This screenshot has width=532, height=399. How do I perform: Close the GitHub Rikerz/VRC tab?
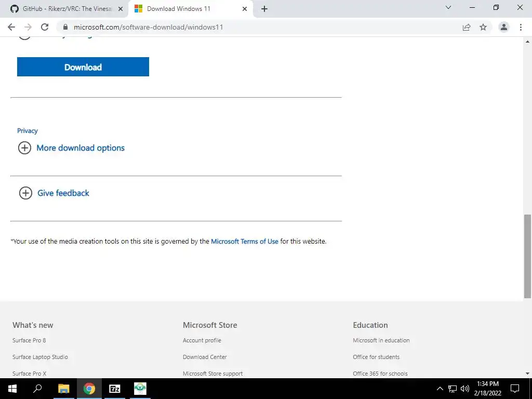(x=121, y=9)
